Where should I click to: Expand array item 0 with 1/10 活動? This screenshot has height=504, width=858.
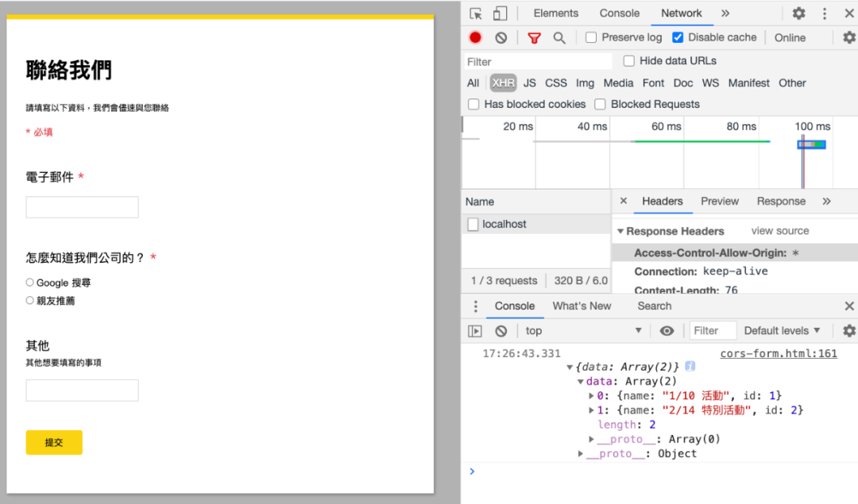[591, 396]
